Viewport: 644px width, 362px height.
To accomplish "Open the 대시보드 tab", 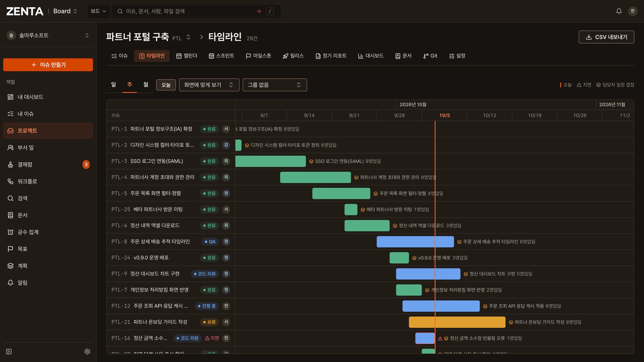I will click(x=371, y=56).
